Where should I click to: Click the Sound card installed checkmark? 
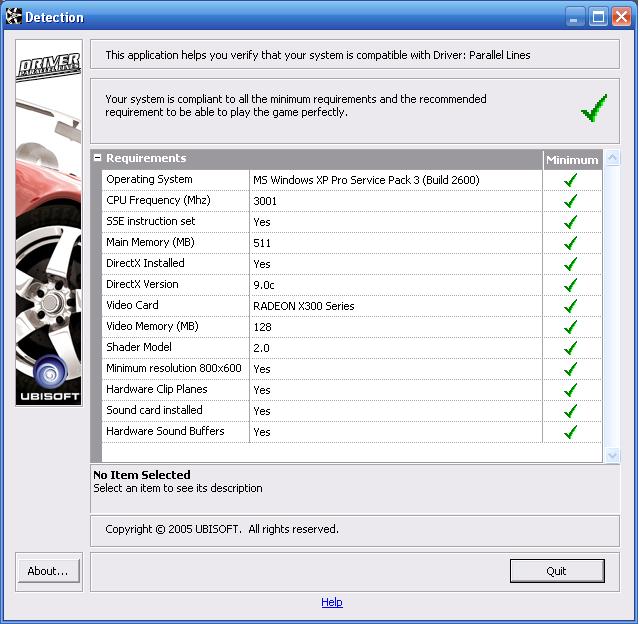571,411
